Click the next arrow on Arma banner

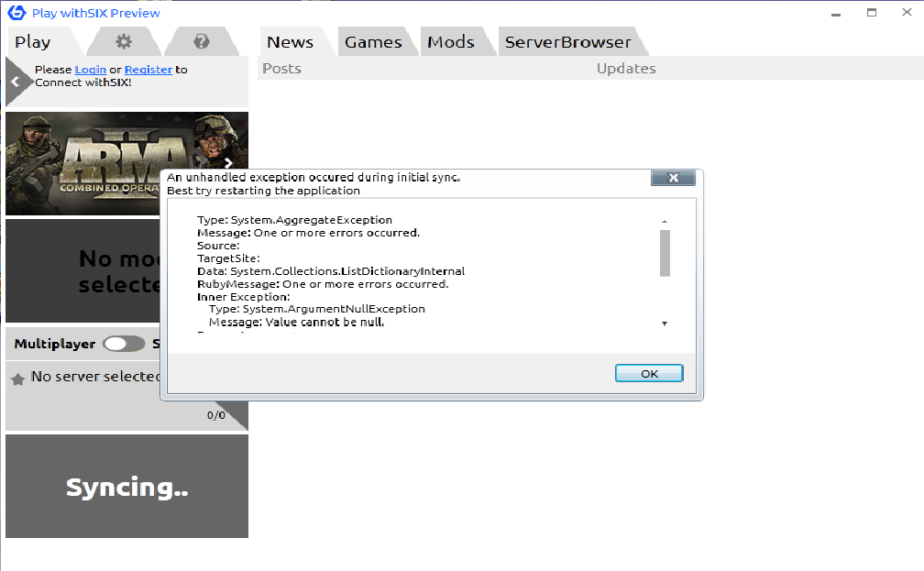(x=229, y=163)
